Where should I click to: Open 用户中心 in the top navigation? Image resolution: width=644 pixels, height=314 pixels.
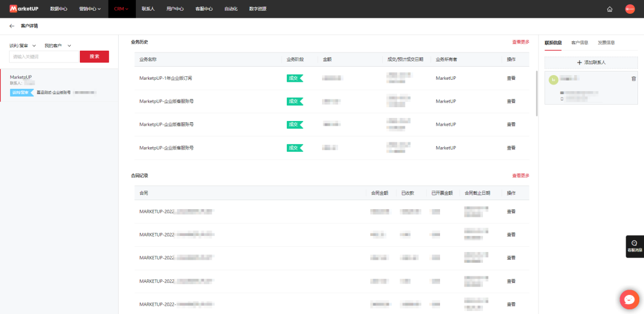click(175, 8)
